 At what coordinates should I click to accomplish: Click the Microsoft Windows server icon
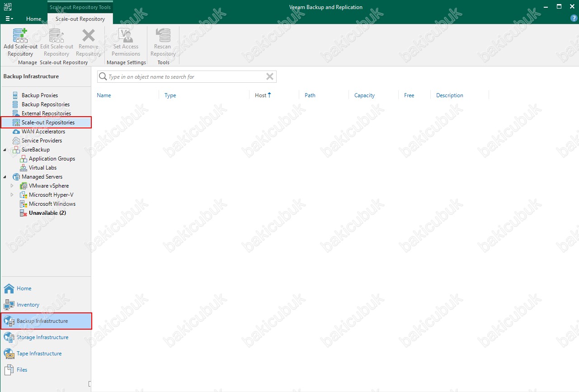pos(24,204)
